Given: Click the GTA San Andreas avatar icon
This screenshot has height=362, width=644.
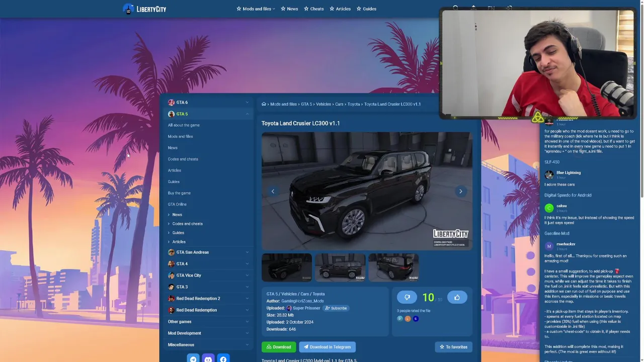Looking at the screenshot, I should [x=171, y=252].
